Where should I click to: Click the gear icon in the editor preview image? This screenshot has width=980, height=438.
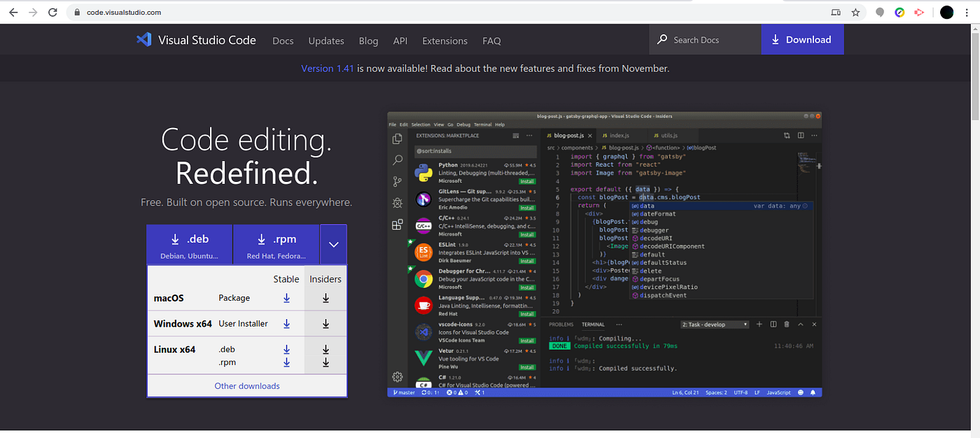[398, 377]
